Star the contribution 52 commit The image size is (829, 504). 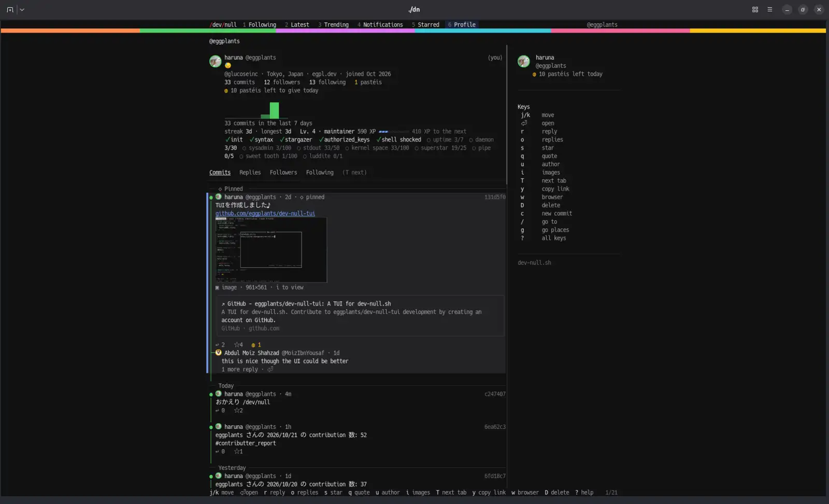[x=238, y=452]
